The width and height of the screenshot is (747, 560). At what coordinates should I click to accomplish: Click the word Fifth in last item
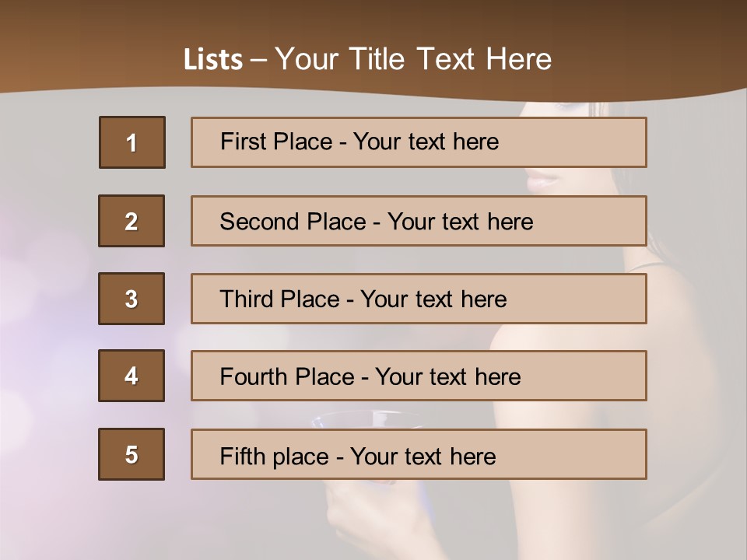[x=242, y=456]
